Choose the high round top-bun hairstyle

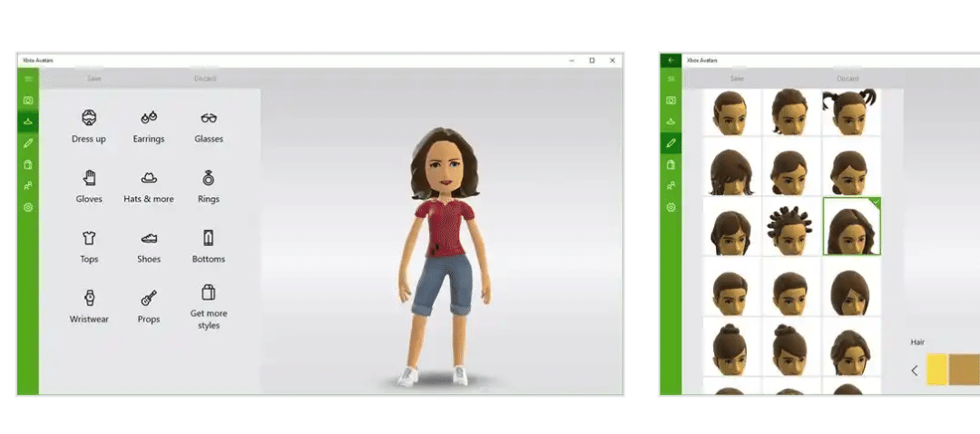(731, 348)
